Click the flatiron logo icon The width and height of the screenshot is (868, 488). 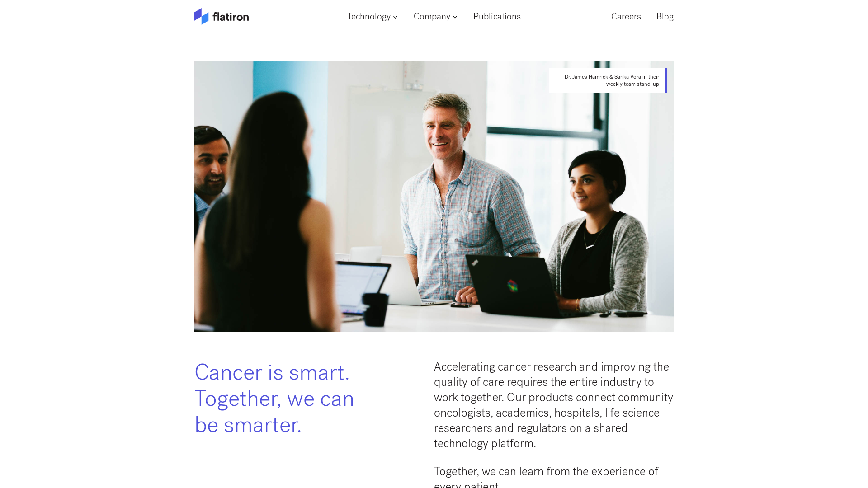click(x=202, y=16)
